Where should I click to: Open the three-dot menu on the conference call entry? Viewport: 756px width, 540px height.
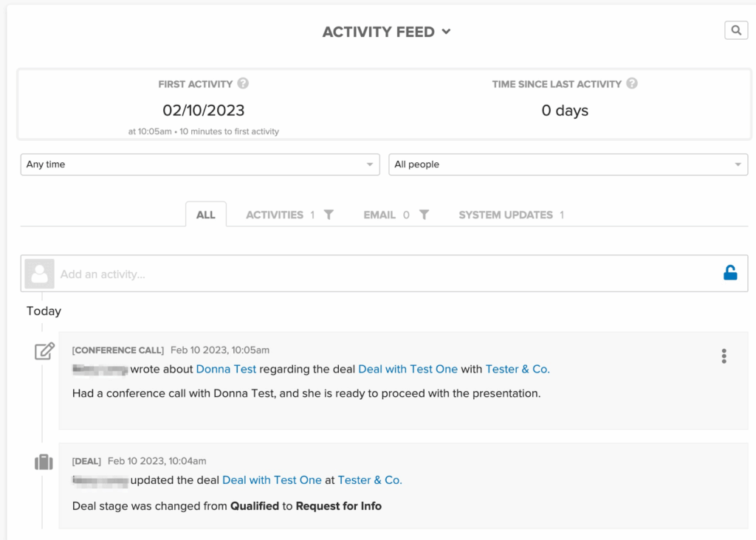724,356
